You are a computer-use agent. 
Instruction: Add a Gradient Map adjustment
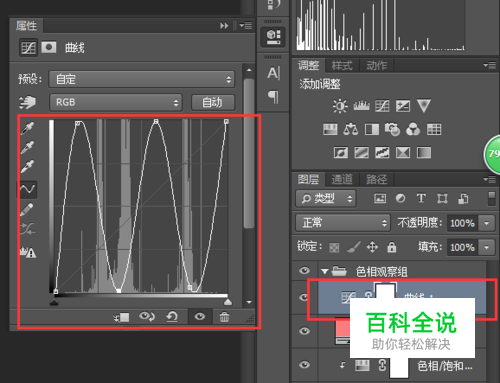(x=424, y=153)
